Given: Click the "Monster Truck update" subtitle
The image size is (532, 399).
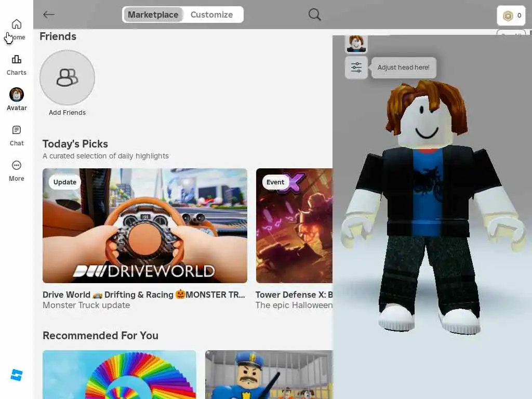Looking at the screenshot, I should [86, 305].
